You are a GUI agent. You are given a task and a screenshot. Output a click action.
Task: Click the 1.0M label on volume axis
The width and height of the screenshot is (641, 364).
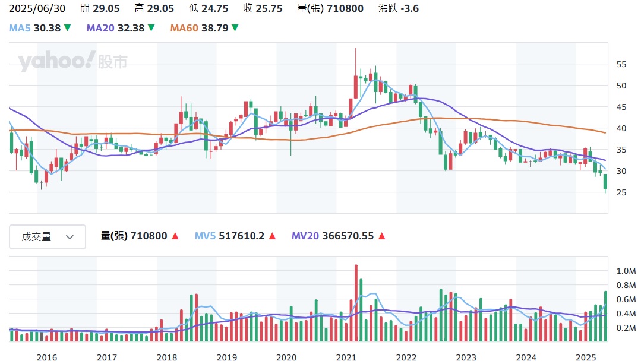coord(627,271)
